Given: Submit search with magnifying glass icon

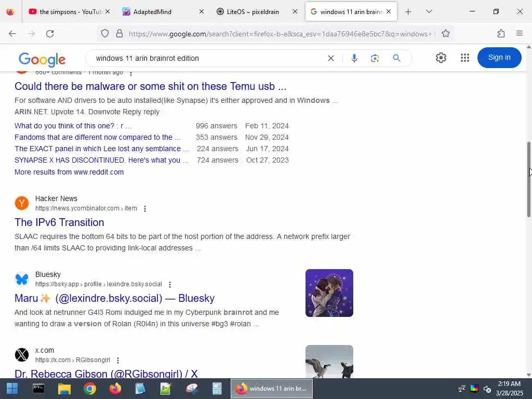Looking at the screenshot, I should (396, 58).
